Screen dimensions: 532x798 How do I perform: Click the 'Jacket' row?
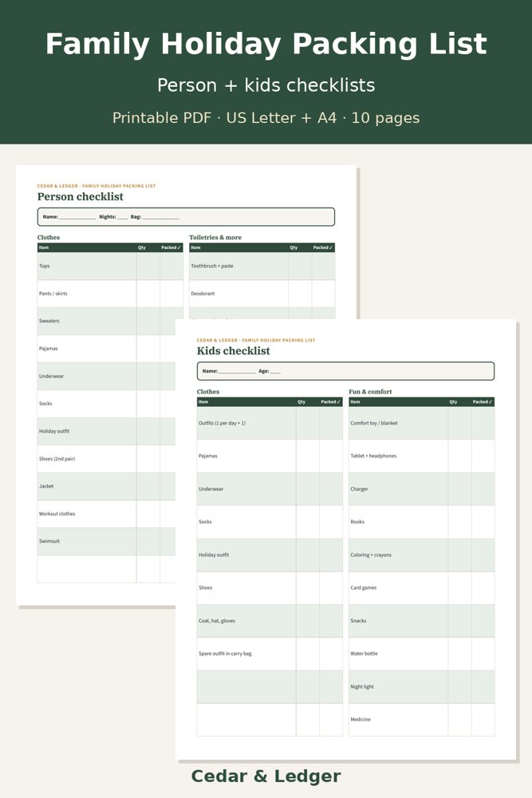point(106,486)
